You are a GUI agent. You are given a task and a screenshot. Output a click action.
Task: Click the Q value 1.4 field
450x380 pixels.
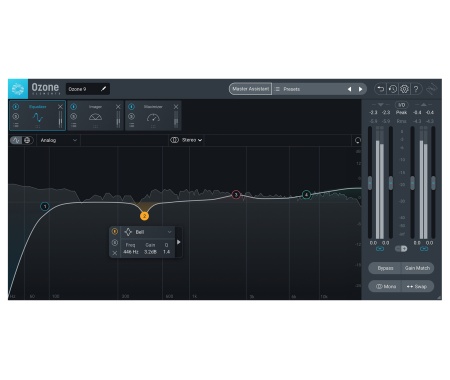[x=166, y=252]
